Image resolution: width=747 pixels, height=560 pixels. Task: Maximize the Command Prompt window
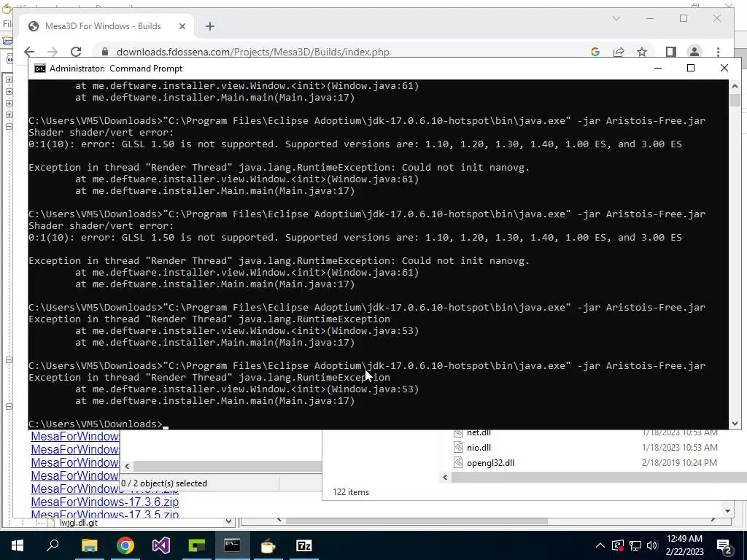click(x=690, y=68)
